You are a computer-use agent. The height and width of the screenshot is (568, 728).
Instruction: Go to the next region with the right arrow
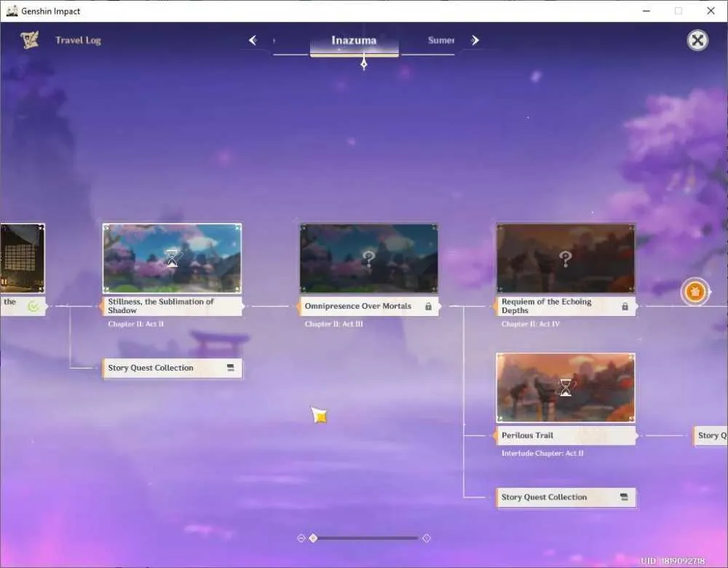(475, 40)
